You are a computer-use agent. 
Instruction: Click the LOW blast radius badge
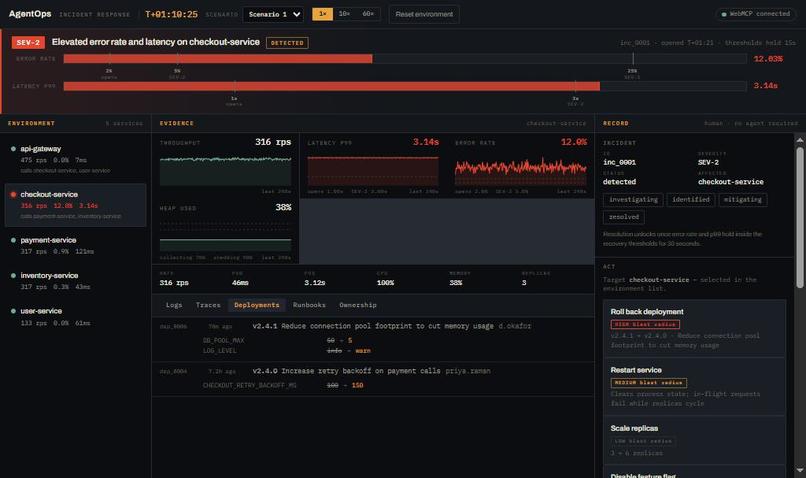[x=643, y=441]
